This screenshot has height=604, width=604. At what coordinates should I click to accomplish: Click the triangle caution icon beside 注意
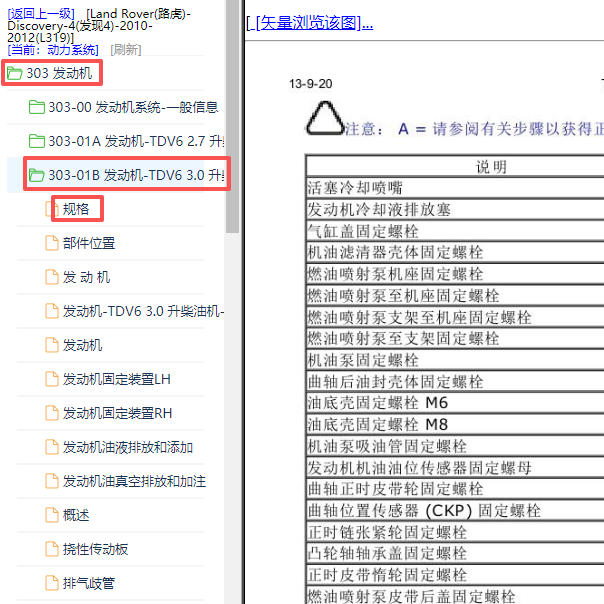(x=325, y=119)
